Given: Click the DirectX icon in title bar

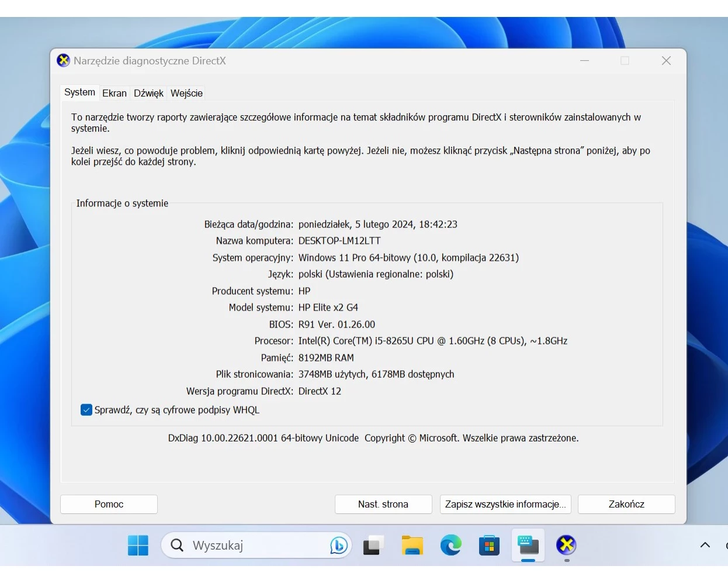Looking at the screenshot, I should 63,60.
